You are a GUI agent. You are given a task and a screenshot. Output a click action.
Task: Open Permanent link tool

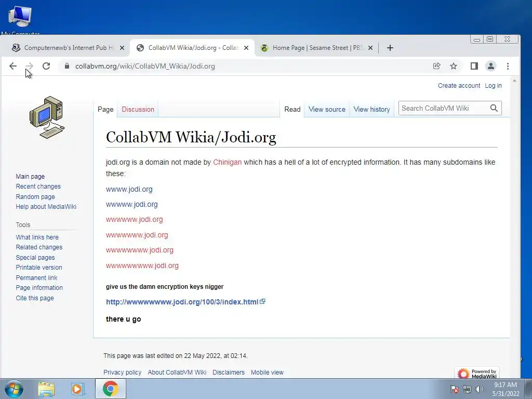pos(36,277)
